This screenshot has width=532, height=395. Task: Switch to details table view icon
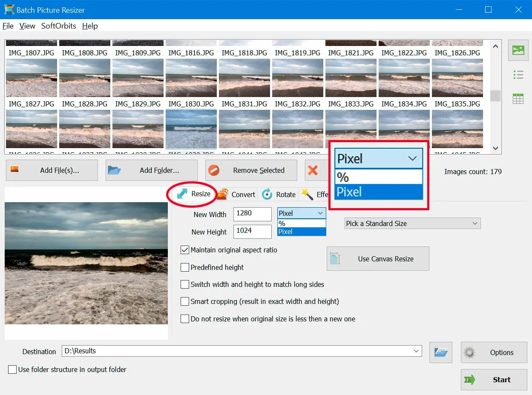click(x=518, y=99)
